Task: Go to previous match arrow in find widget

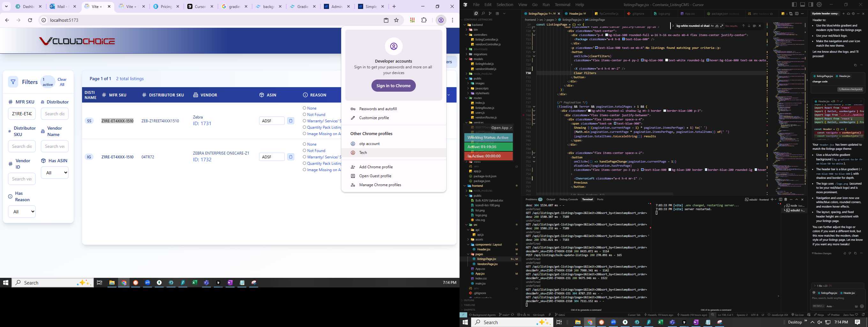Action: (743, 26)
